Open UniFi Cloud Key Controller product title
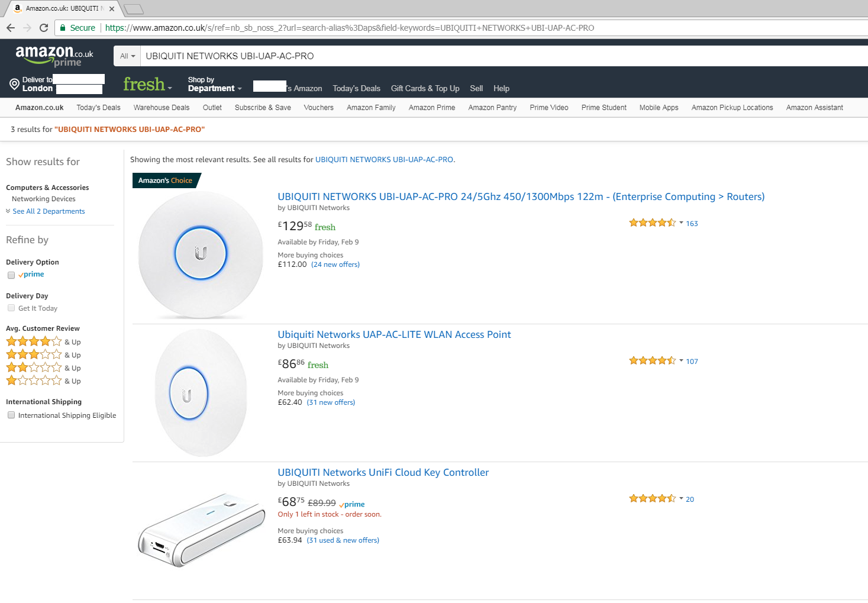 pyautogui.click(x=383, y=472)
